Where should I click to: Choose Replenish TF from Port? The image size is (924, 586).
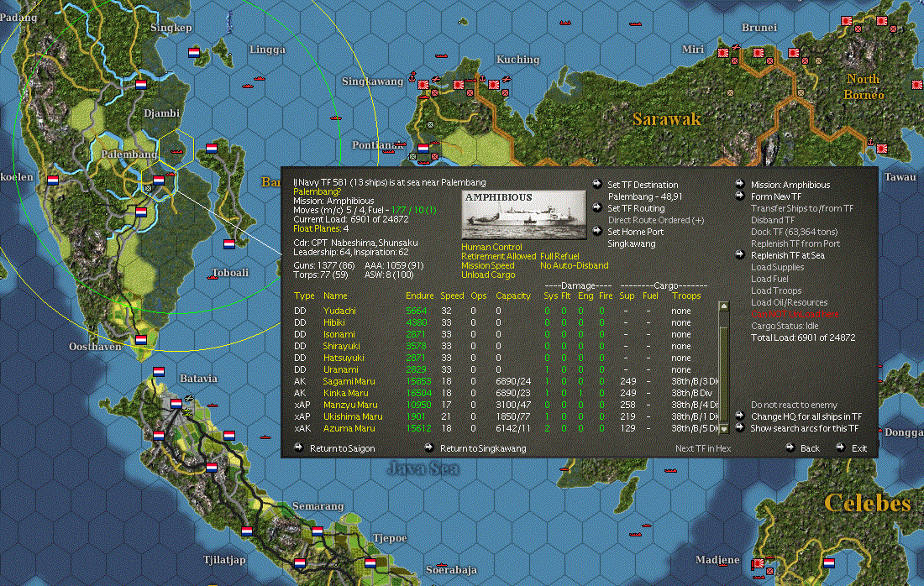click(x=795, y=243)
